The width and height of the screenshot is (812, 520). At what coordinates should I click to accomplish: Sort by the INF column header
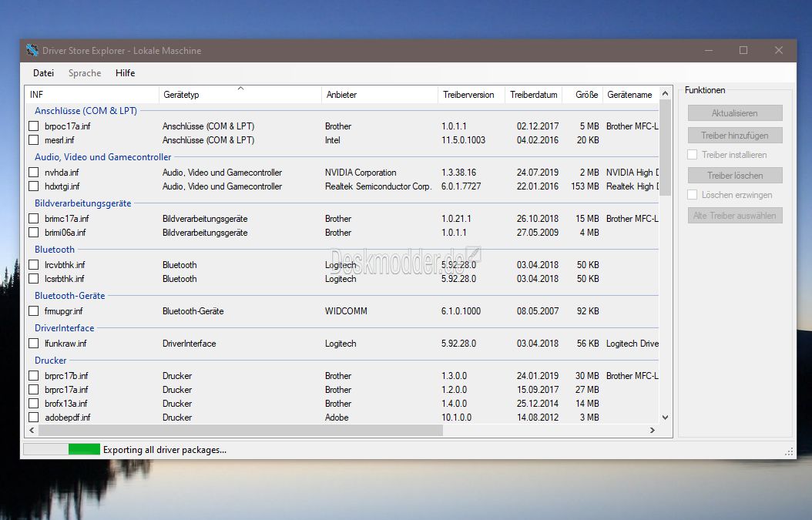pyautogui.click(x=92, y=94)
